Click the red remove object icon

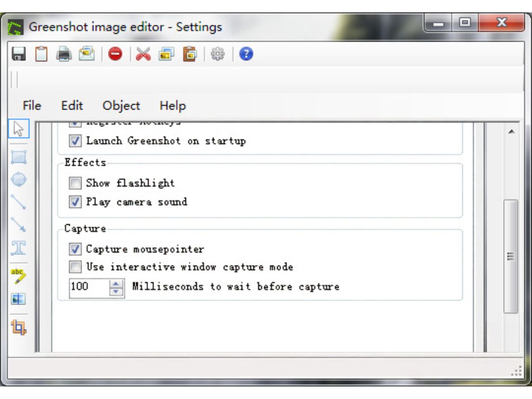tap(115, 55)
